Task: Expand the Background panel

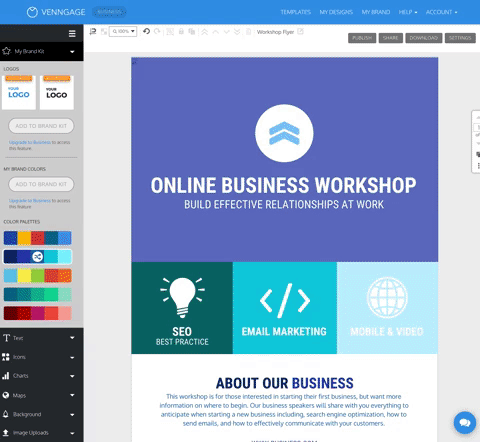Action: coord(42,414)
